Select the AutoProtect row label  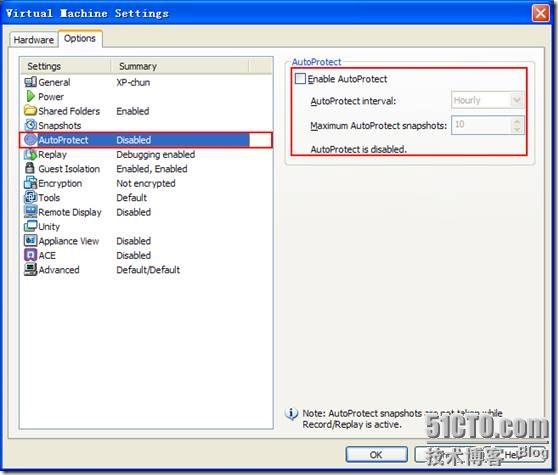pyautogui.click(x=63, y=140)
